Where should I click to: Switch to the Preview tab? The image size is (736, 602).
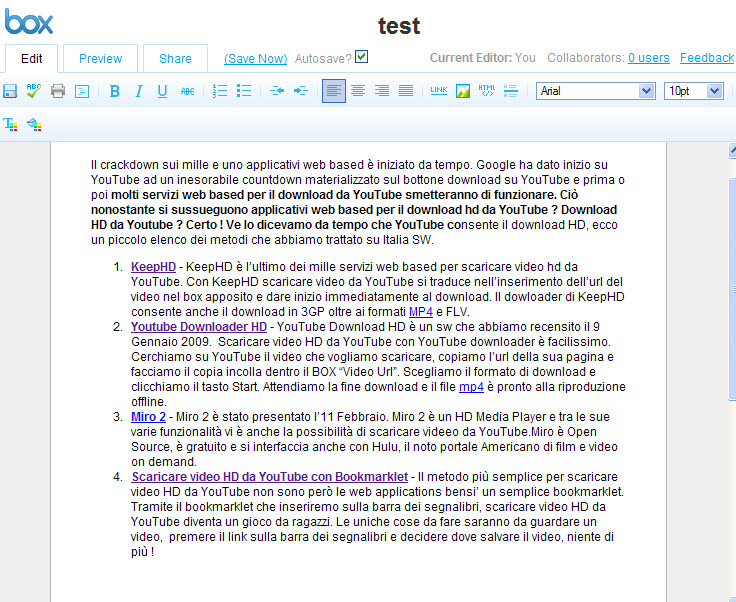point(100,59)
